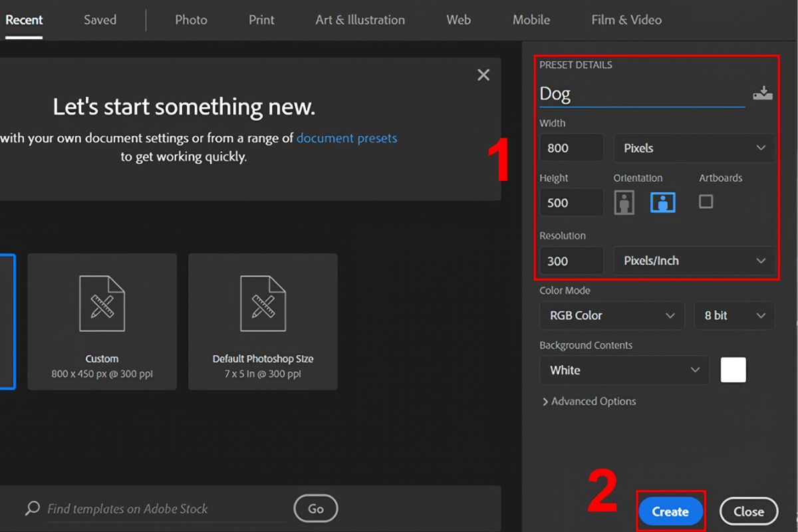Click the Width input field
The height and width of the screenshot is (532, 798).
(571, 148)
